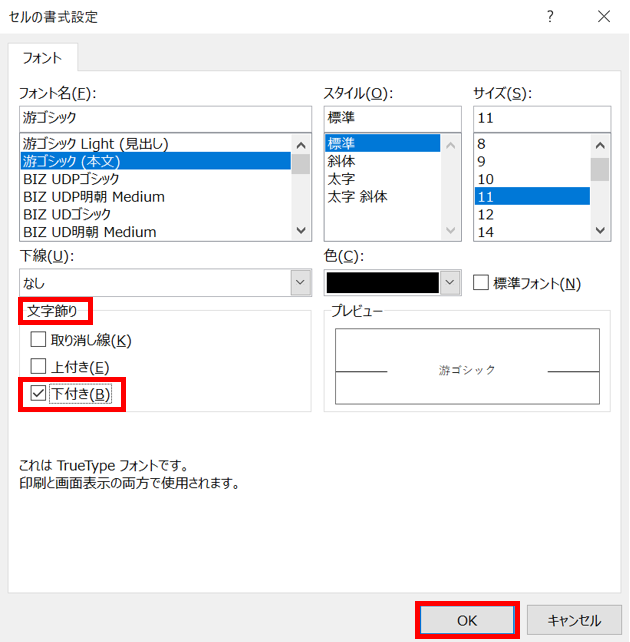Click size list down arrow

click(x=600, y=231)
